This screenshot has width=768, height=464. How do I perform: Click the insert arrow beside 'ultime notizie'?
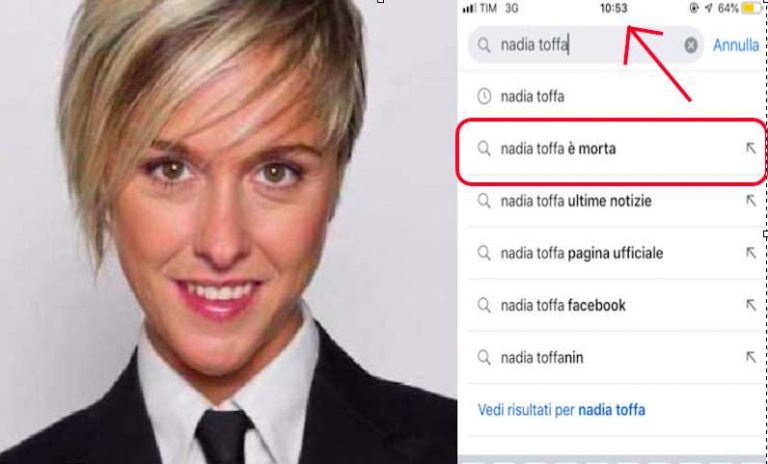pyautogui.click(x=750, y=200)
